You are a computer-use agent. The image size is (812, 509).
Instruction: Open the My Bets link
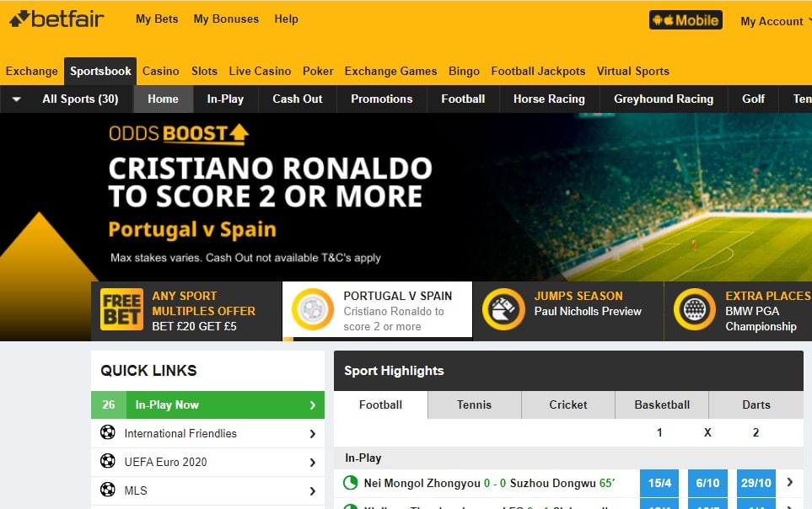[x=157, y=19]
